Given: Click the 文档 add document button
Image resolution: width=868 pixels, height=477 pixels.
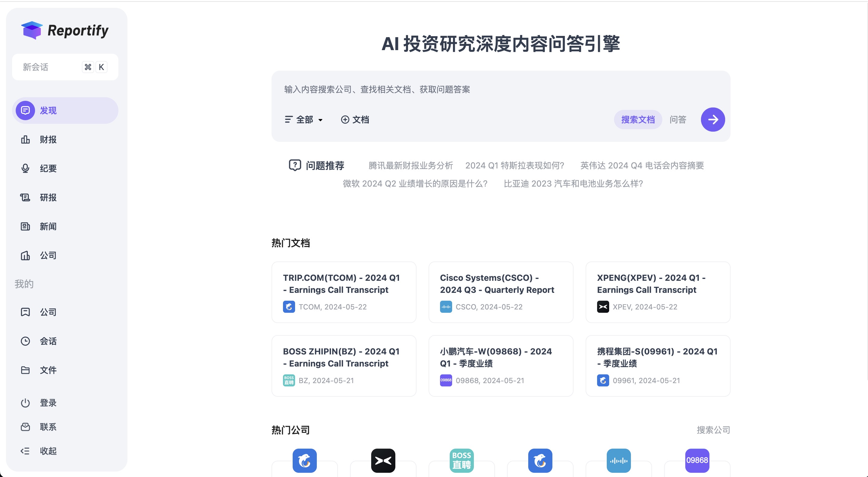Looking at the screenshot, I should pos(355,120).
